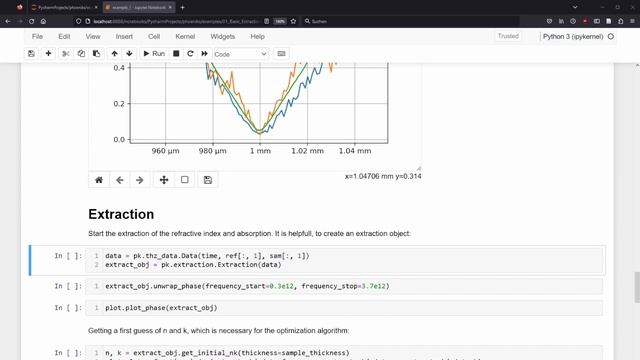Click the pk.thz_data.Data code cell
Viewport: 640px width, 360px height.
pos(344,260)
